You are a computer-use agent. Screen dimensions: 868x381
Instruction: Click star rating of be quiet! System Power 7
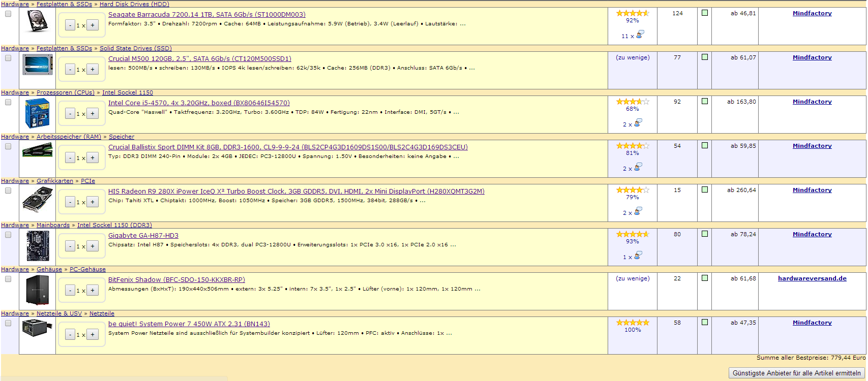(633, 323)
